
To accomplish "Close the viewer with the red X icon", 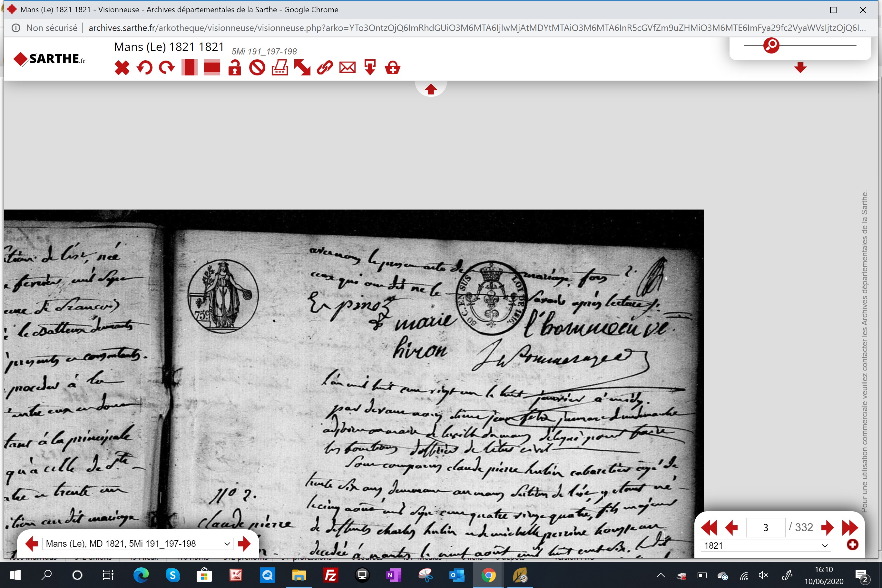I will [x=122, y=68].
